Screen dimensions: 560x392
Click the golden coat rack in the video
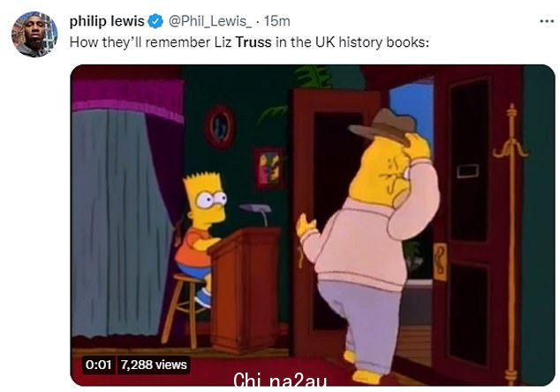[x=511, y=243]
